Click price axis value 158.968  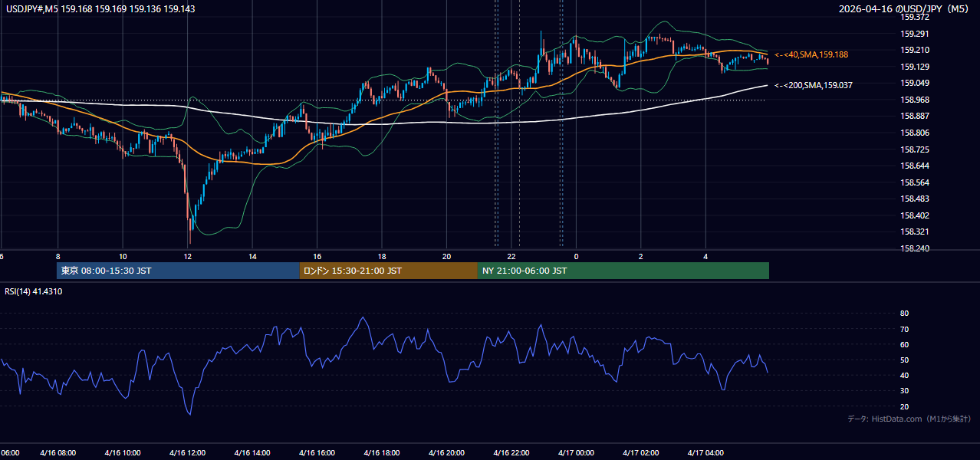coord(914,100)
